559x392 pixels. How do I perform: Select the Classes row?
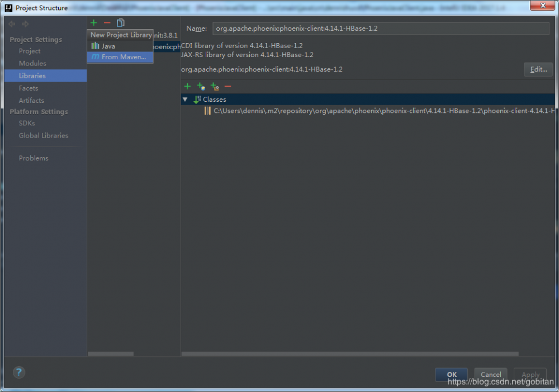point(368,100)
